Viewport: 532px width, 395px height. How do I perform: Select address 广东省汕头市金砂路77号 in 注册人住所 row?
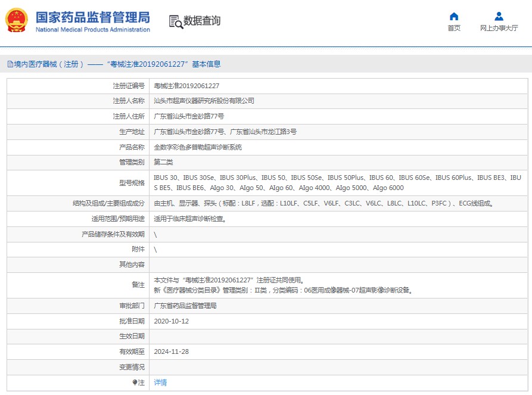[189, 116]
